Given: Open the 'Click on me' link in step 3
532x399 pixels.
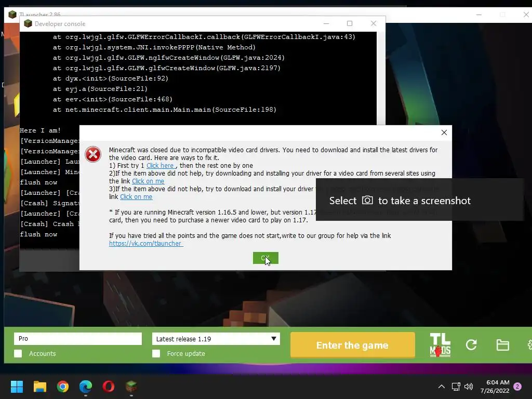Looking at the screenshot, I should click(x=136, y=197).
